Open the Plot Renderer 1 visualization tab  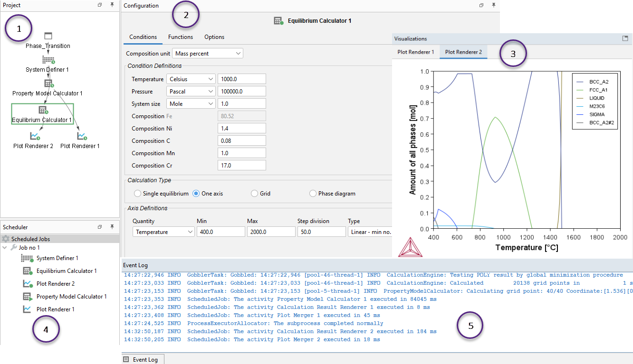[x=416, y=52]
